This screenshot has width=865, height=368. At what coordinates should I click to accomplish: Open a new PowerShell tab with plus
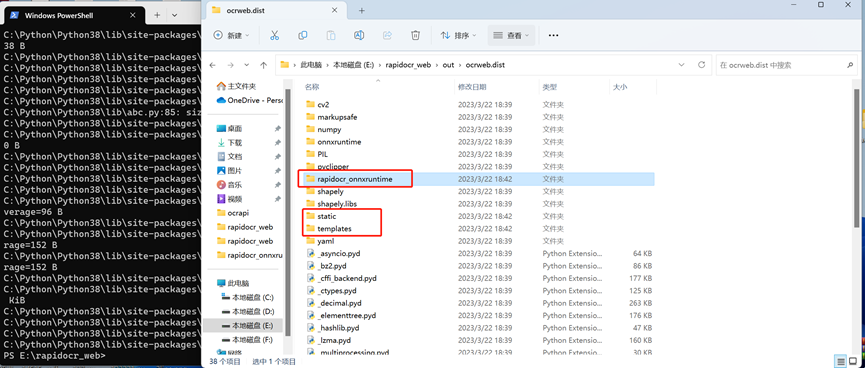157,15
